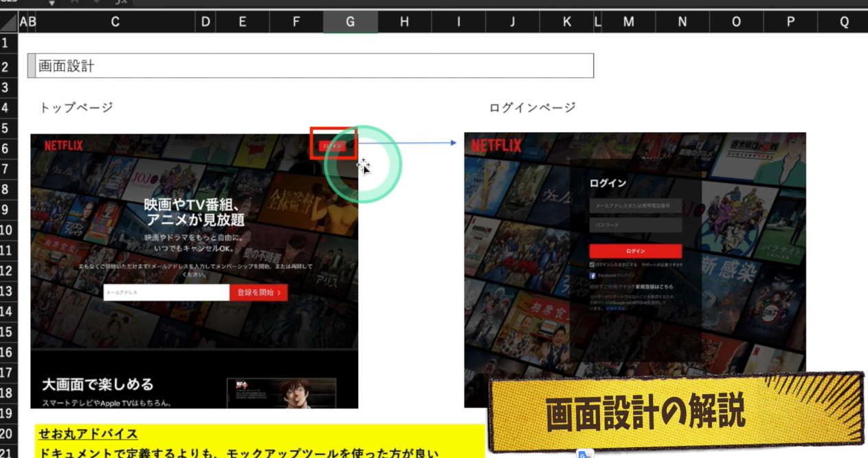This screenshot has width=868, height=458.
Task: Select row 9 header
Action: (x=9, y=210)
